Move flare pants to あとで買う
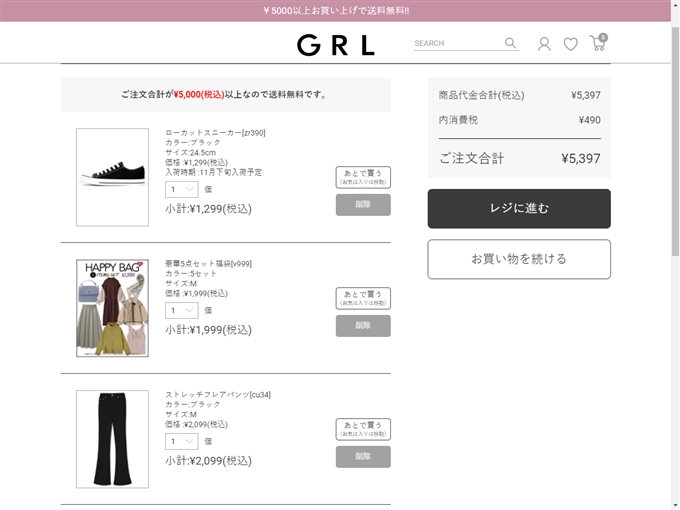680x510 pixels. 363,429
